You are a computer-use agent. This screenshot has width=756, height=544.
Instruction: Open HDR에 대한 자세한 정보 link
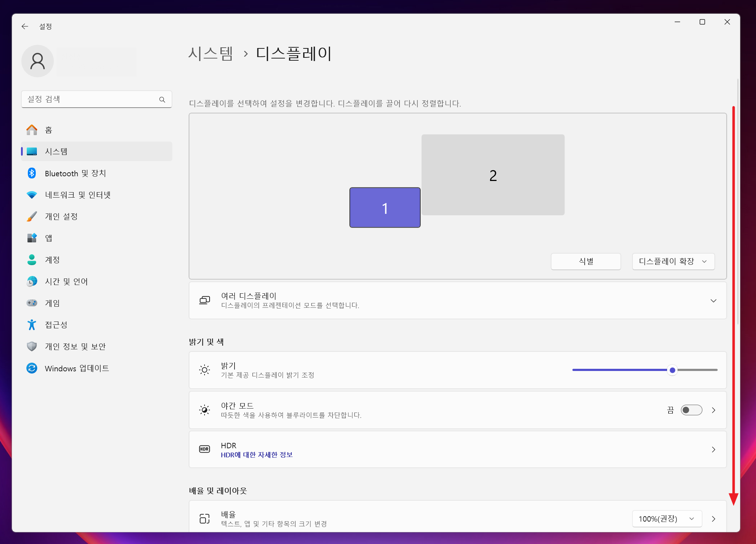pyautogui.click(x=257, y=455)
